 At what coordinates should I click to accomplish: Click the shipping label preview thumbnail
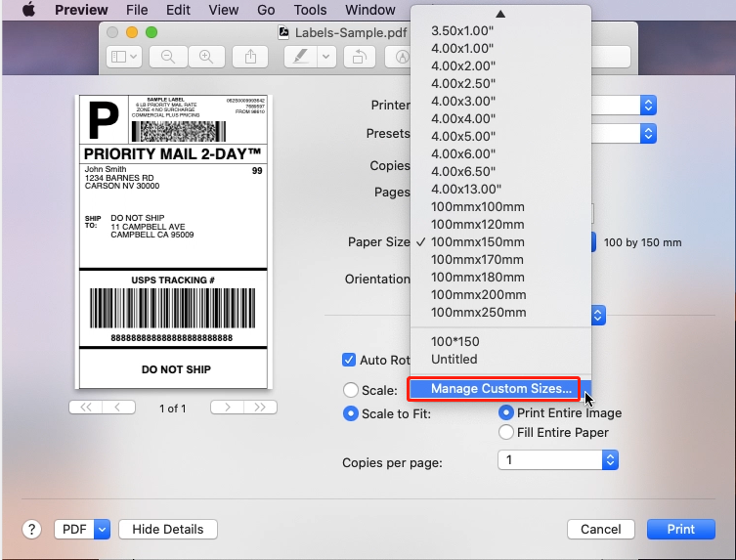pyautogui.click(x=173, y=241)
